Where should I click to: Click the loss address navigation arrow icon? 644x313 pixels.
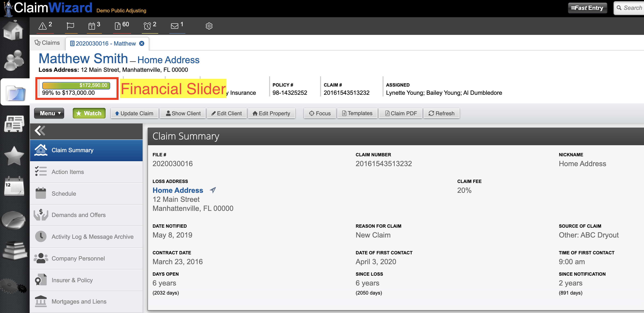pyautogui.click(x=213, y=190)
